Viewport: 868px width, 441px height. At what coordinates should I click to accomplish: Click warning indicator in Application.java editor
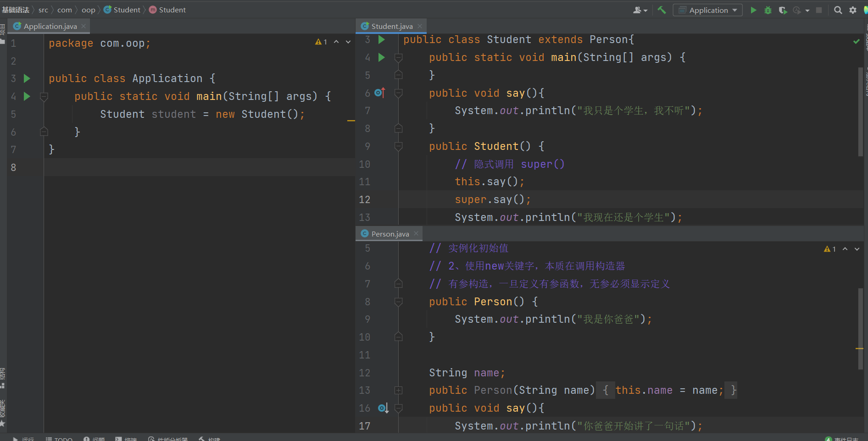pos(321,42)
